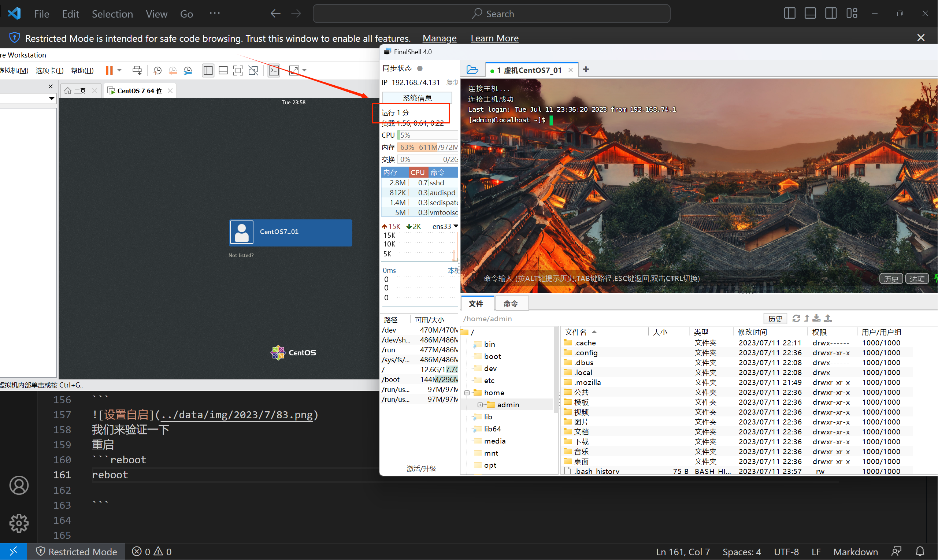This screenshot has height=560, width=938.
Task: Click the VS Code Search box
Action: (x=491, y=14)
